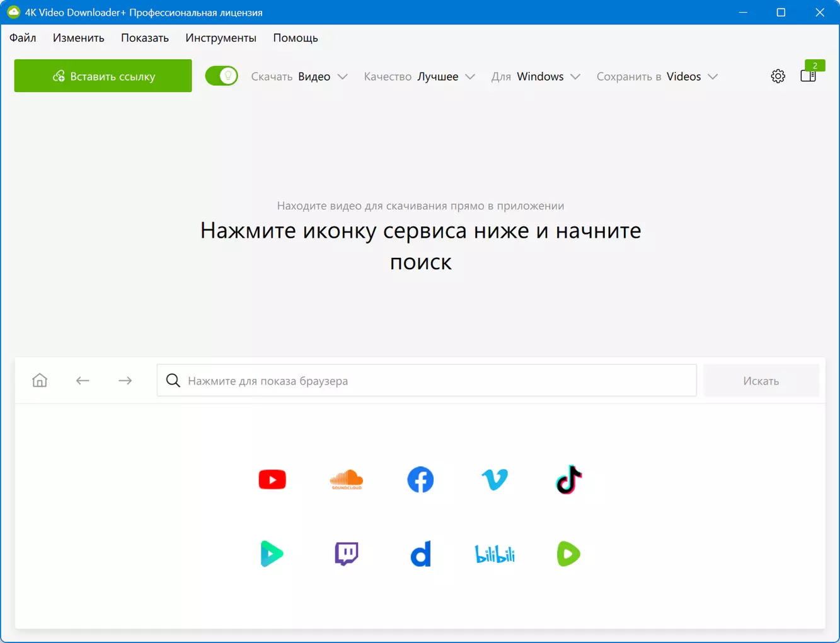The width and height of the screenshot is (840, 643).
Task: Click the 4K Video Downloader app logo
Action: [x=13, y=12]
